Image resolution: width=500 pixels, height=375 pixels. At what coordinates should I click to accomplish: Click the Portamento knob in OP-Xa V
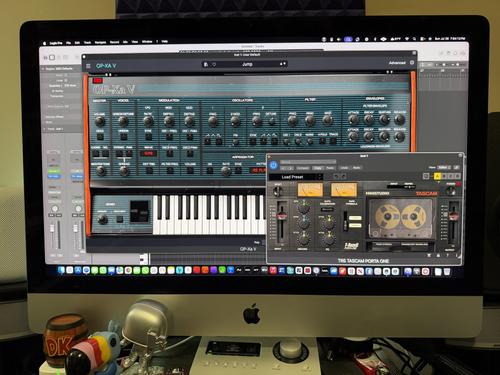(x=100, y=171)
